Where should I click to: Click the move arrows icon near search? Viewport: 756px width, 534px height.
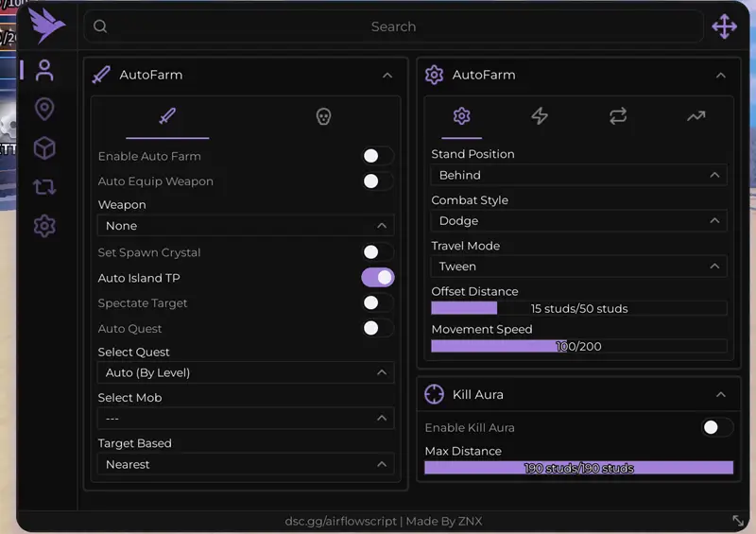coord(724,26)
